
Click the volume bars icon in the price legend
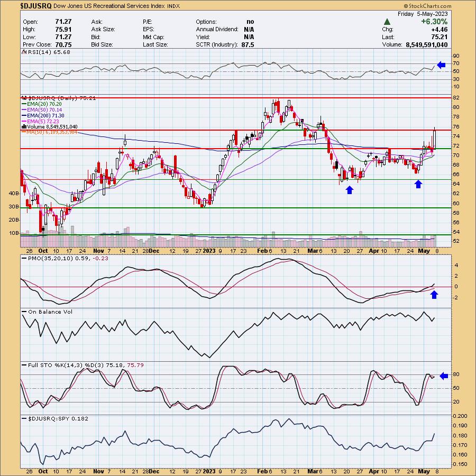tap(24, 127)
